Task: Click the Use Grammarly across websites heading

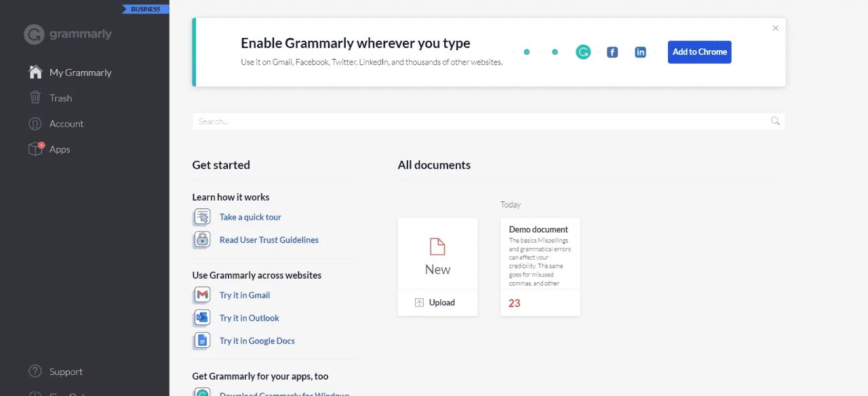Action: point(257,275)
